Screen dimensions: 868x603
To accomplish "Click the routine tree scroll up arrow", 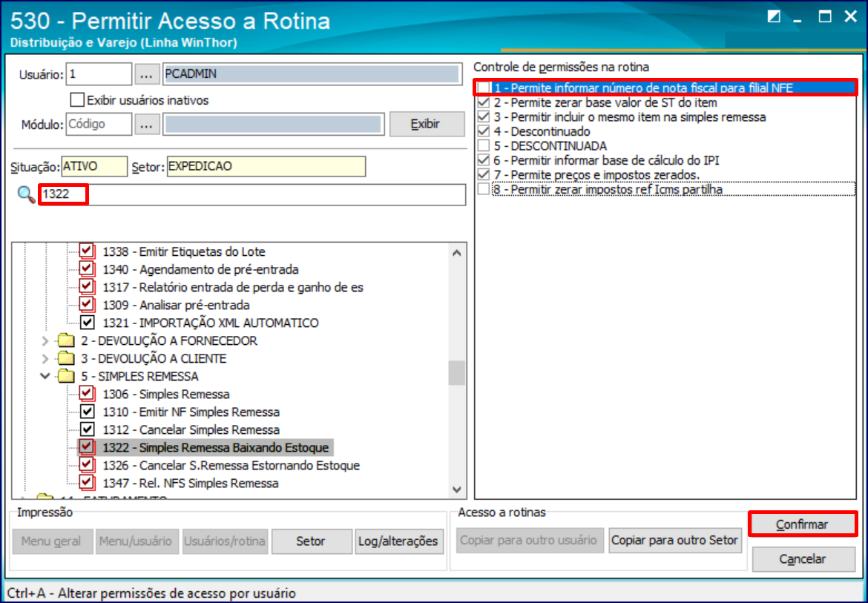I will [456, 253].
